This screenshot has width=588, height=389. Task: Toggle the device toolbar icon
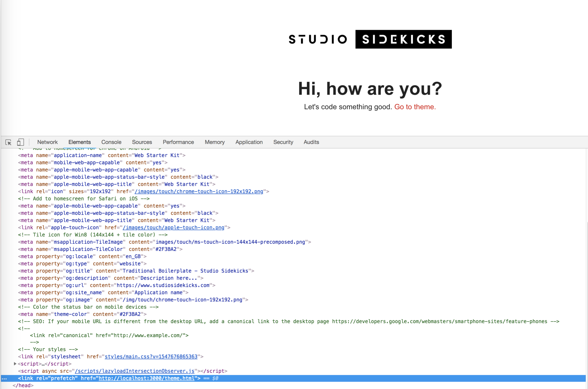(x=20, y=142)
